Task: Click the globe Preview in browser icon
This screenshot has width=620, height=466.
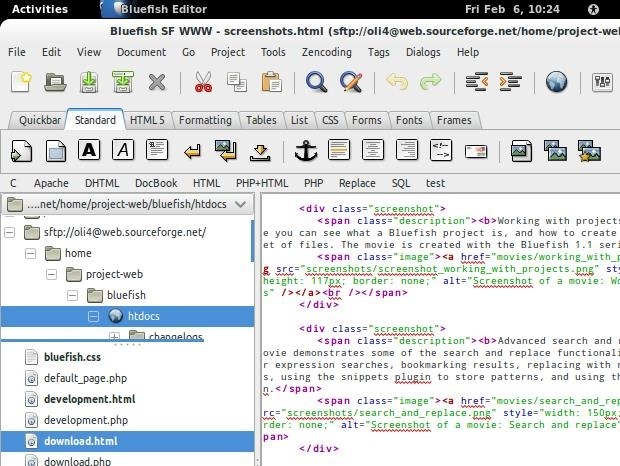Action: (556, 82)
